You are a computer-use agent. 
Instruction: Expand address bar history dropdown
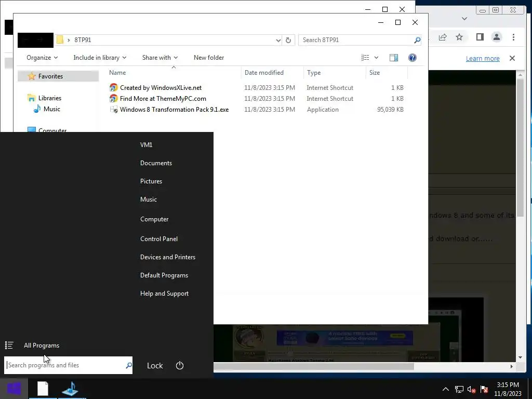[278, 41]
